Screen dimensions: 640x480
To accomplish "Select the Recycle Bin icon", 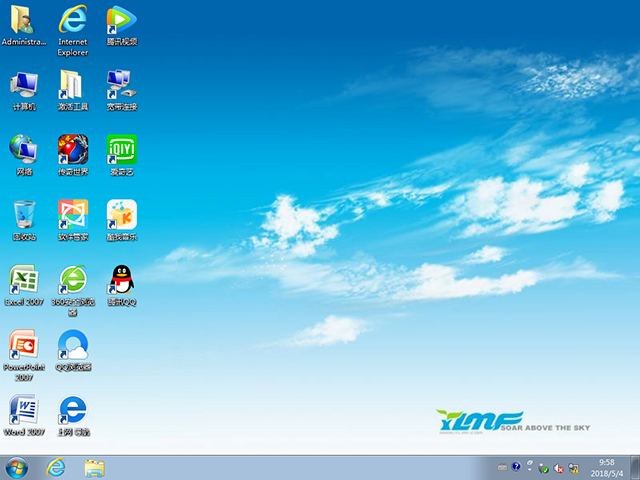I will [23, 215].
